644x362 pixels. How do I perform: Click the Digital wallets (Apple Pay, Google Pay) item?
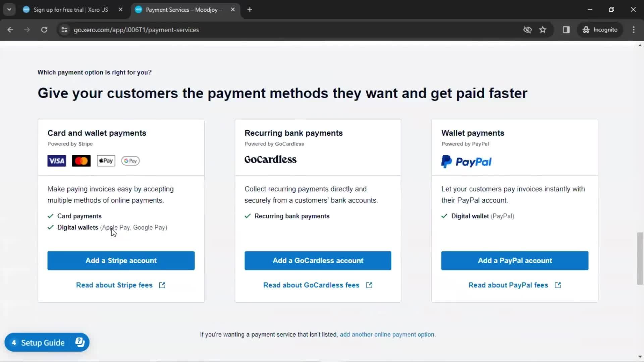(x=107, y=228)
